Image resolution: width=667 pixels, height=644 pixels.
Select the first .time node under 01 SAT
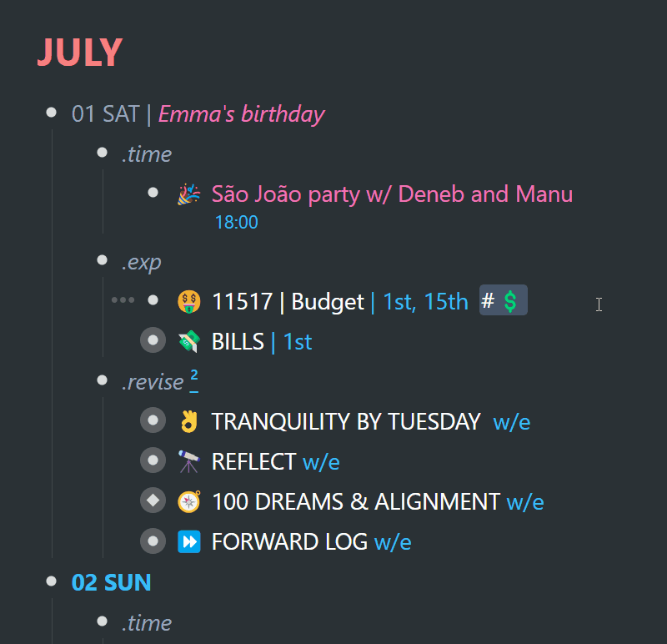(x=147, y=154)
